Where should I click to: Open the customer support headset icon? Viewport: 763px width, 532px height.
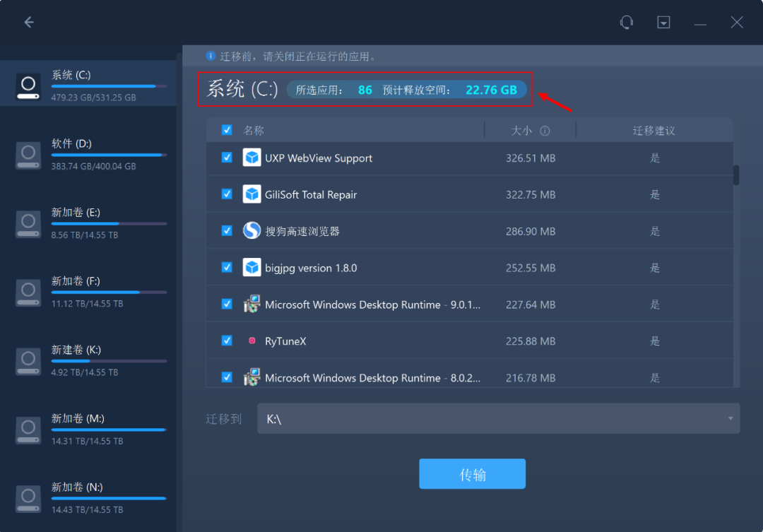tap(626, 22)
